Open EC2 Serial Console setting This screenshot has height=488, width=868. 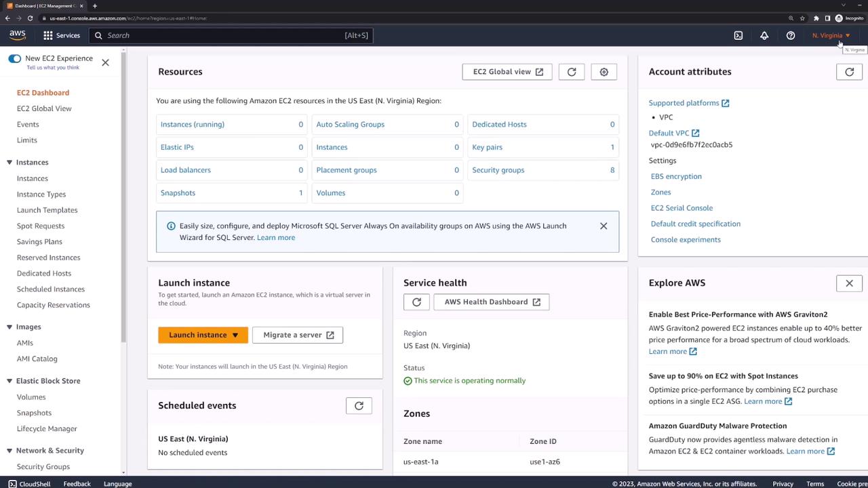coord(682,208)
